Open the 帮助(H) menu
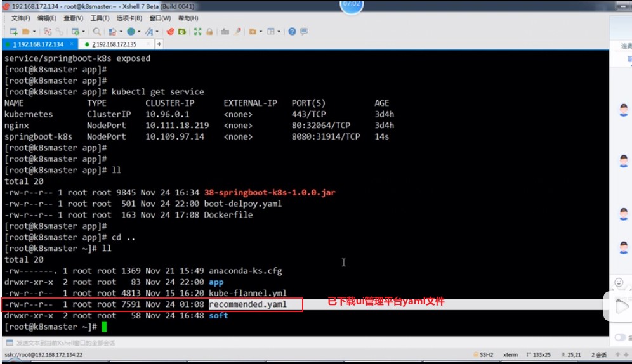This screenshot has width=632, height=364. (188, 18)
